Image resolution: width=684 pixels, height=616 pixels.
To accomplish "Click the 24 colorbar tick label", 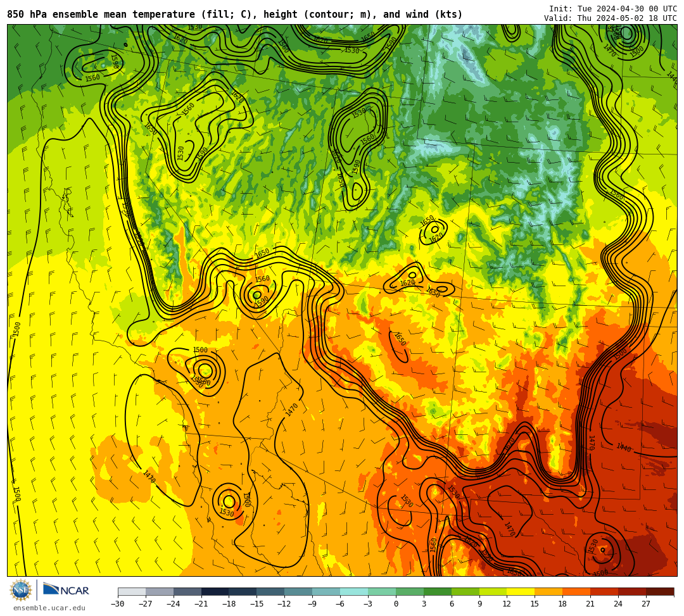I will click(x=618, y=604).
